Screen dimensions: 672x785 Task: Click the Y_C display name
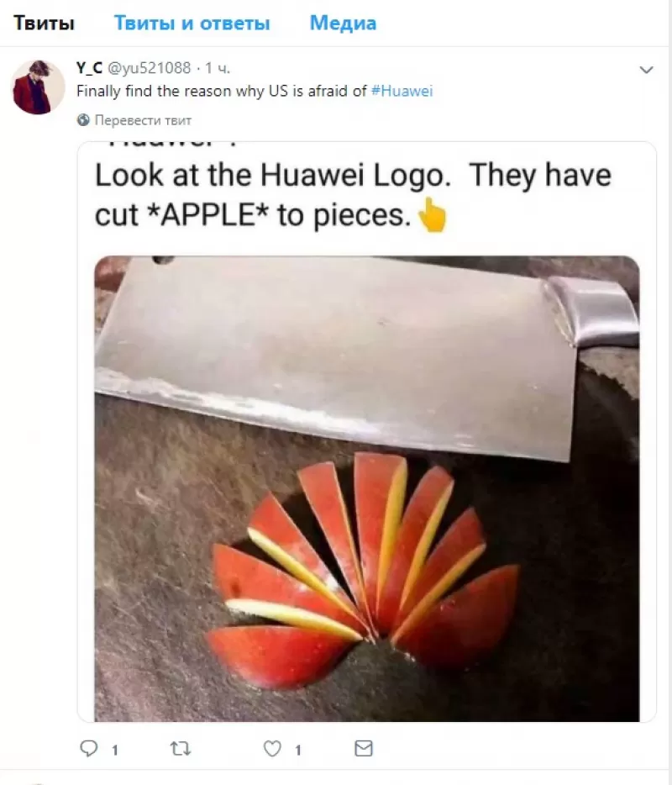[x=90, y=67]
